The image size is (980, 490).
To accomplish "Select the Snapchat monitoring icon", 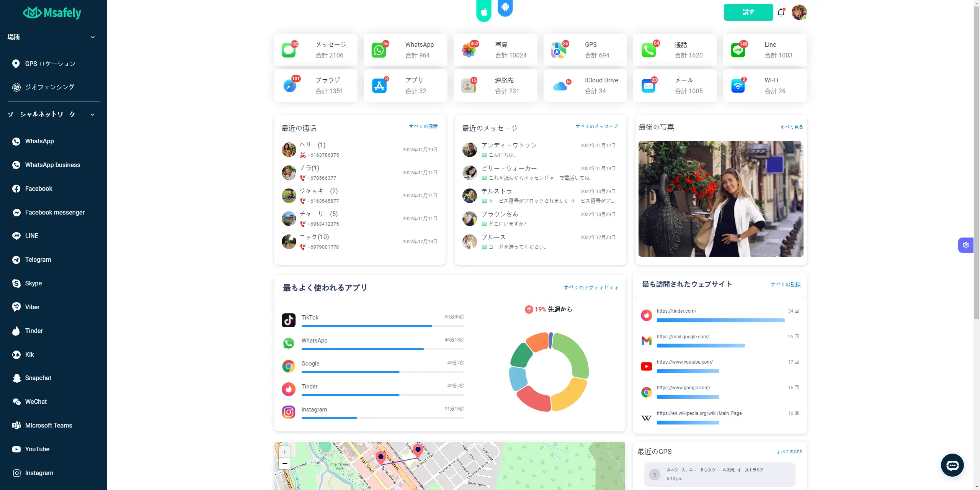I will [x=16, y=378].
